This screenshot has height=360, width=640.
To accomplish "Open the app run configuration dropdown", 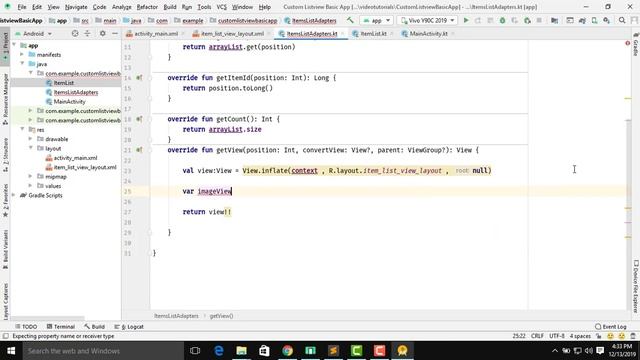I will [377, 20].
